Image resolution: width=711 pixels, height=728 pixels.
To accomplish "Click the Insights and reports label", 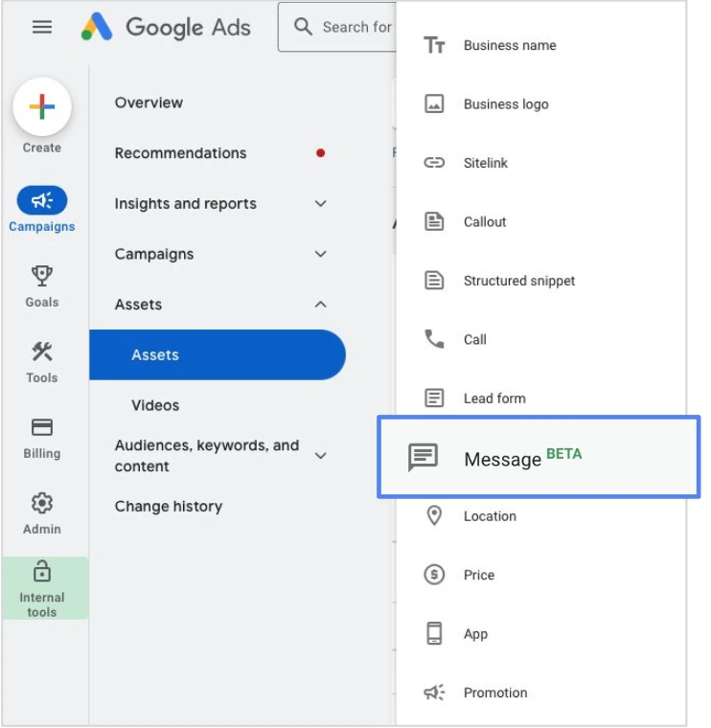I will point(185,203).
